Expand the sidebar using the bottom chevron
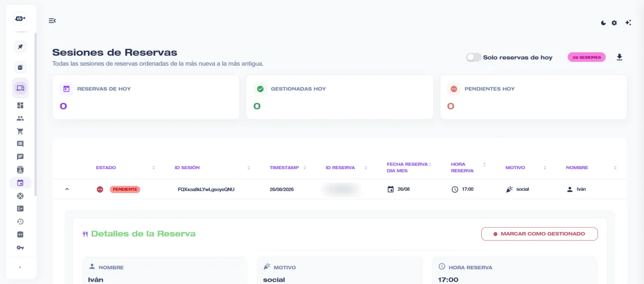 (20, 267)
